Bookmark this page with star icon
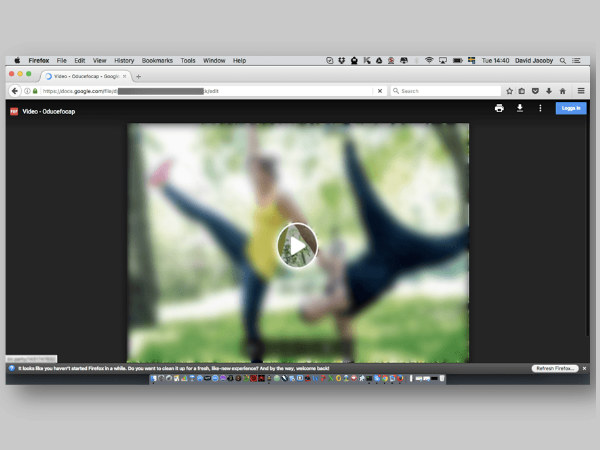This screenshot has height=450, width=600. (x=509, y=91)
